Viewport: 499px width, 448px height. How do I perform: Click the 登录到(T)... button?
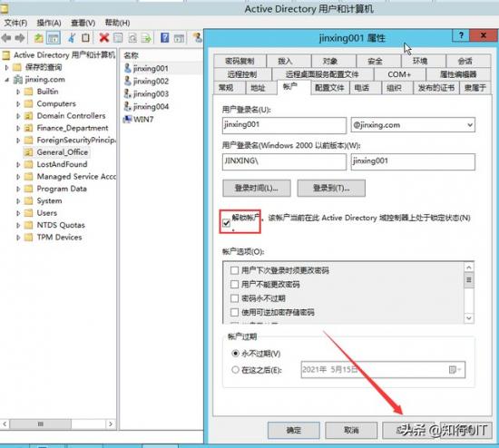click(x=331, y=188)
